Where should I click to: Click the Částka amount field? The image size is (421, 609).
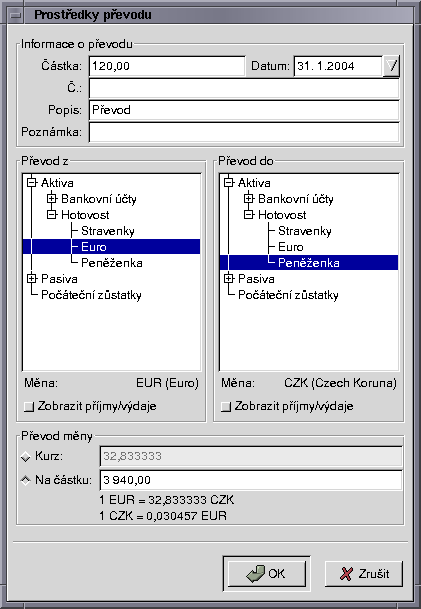point(167,66)
